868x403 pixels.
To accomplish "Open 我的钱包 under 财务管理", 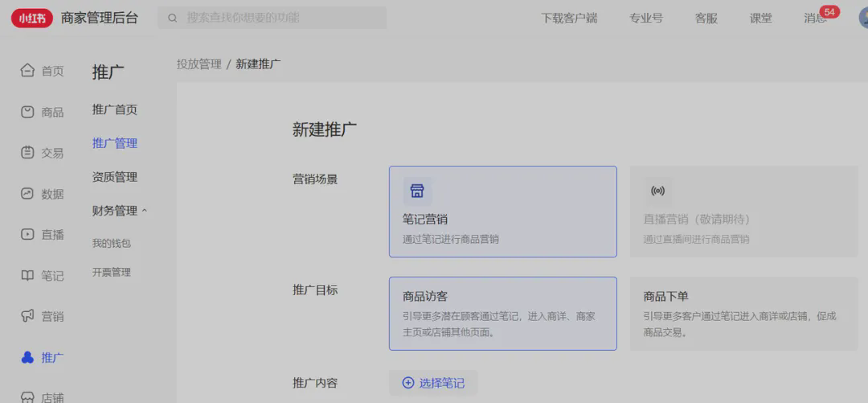I will [x=111, y=243].
